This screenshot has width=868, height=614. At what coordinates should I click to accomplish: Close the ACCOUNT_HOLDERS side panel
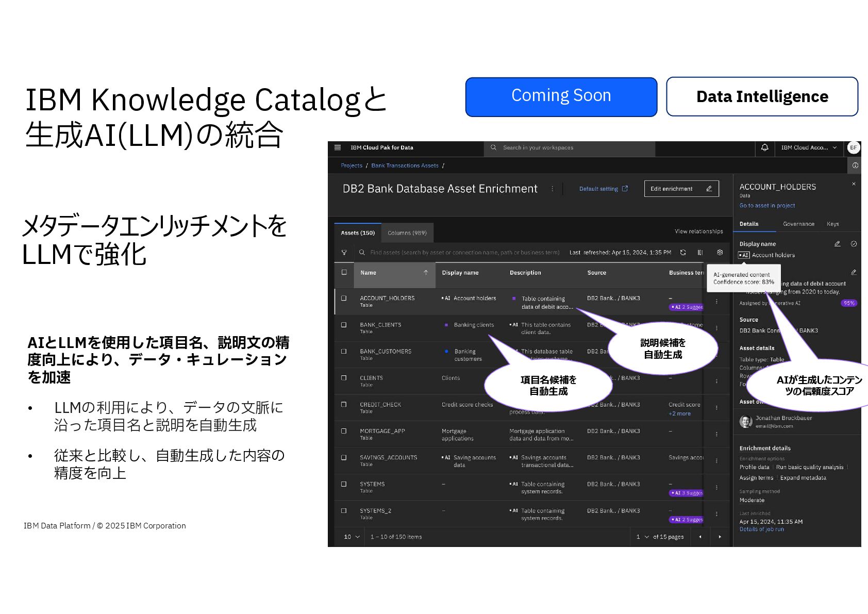click(854, 184)
